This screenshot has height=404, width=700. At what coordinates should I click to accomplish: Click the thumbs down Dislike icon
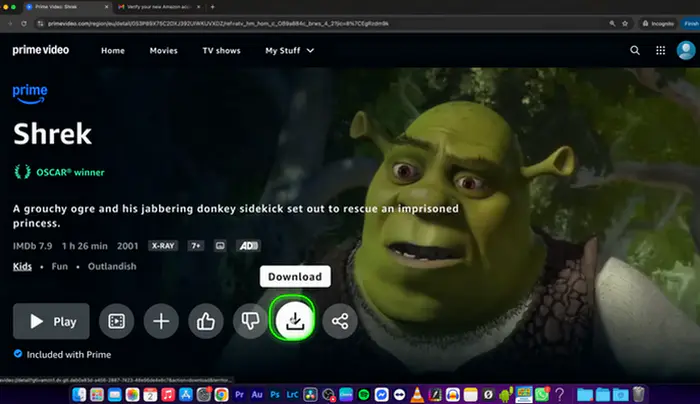[250, 321]
